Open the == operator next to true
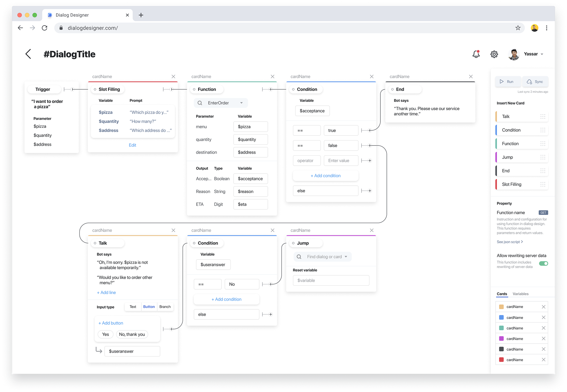 pos(307,130)
